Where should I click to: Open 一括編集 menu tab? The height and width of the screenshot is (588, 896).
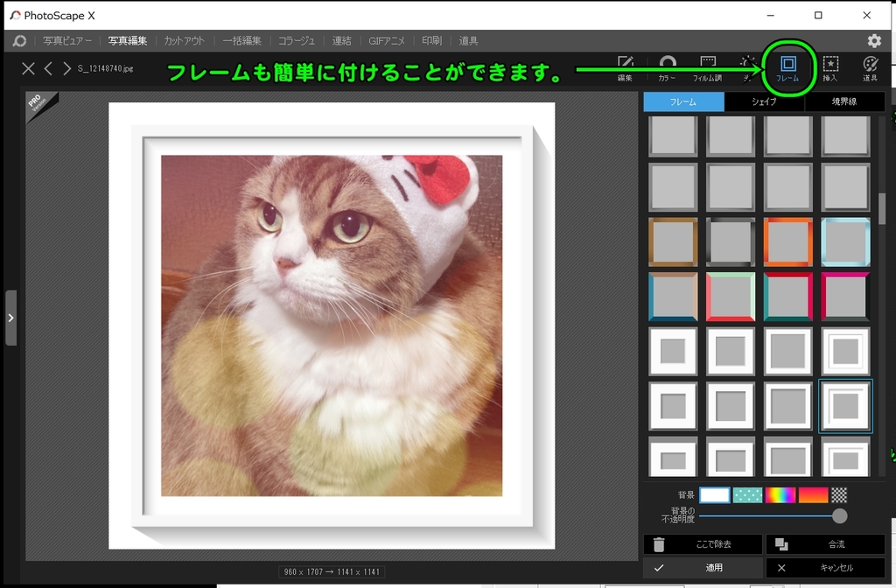242,40
